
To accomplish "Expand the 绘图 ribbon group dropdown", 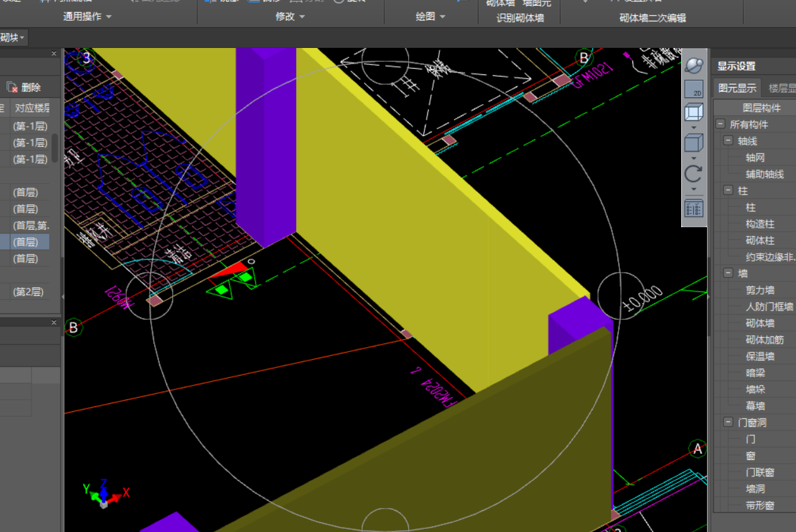I will click(x=442, y=16).
